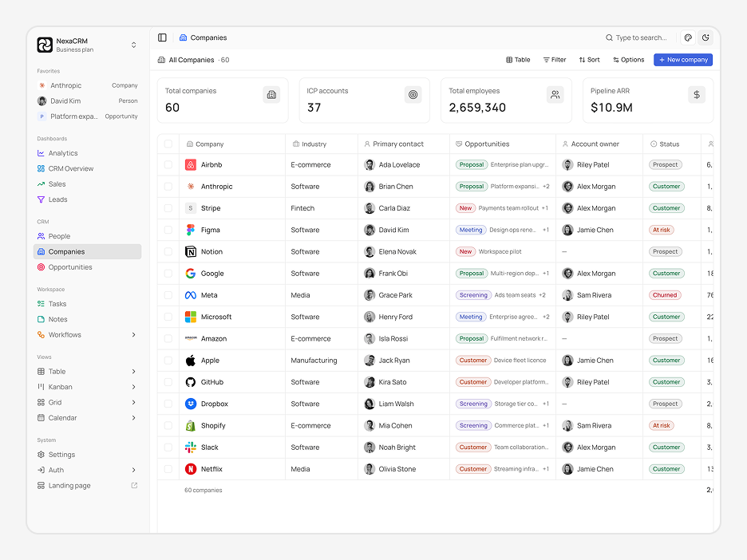Open Opportunities in sidebar

point(87,267)
